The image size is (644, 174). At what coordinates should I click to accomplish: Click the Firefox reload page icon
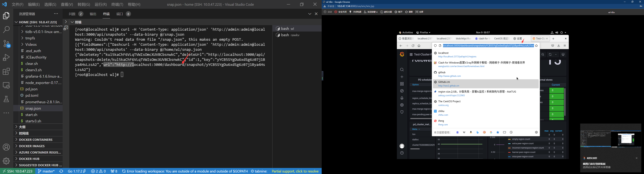(413, 46)
